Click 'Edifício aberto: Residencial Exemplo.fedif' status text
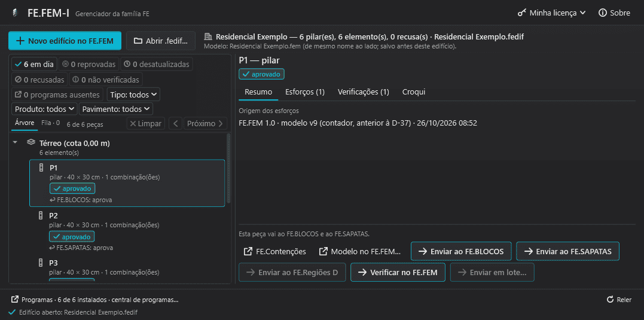Image resolution: width=644 pixels, height=320 pixels. [x=78, y=312]
